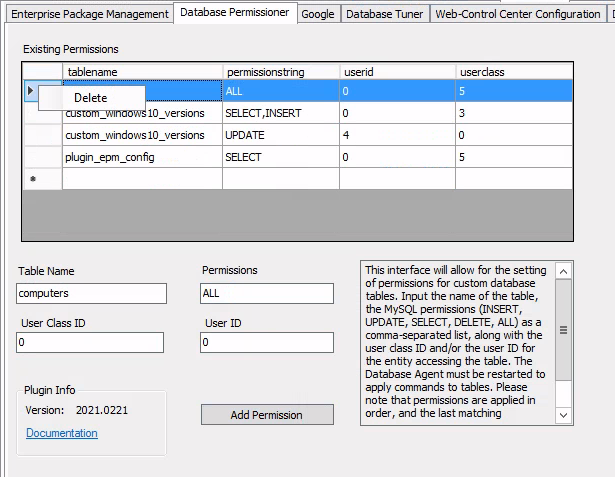Switch to the Database Tuner tab

(x=385, y=14)
